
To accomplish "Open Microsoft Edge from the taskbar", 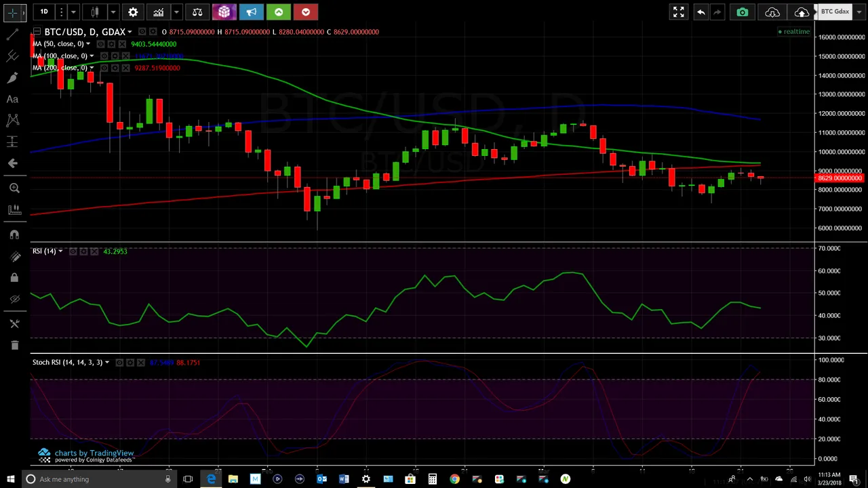I will (212, 479).
